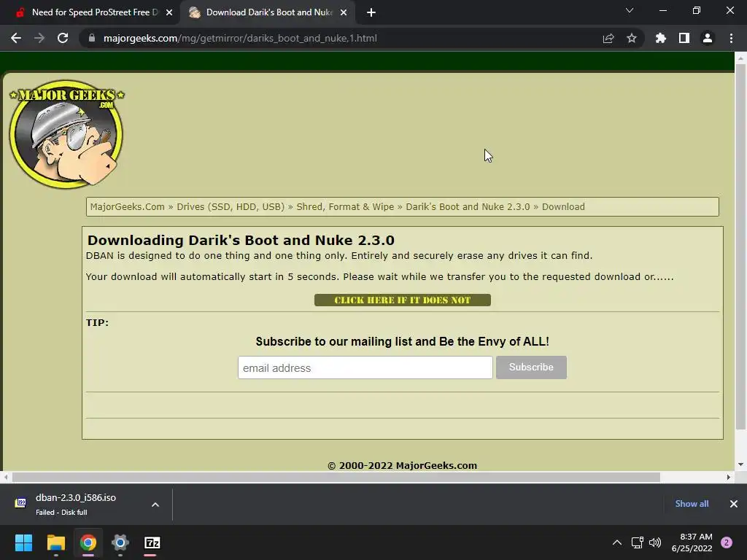Open Darik's Boot and Nuke 2.3.0 breadcrumb
The height and width of the screenshot is (560, 747).
pos(468,206)
